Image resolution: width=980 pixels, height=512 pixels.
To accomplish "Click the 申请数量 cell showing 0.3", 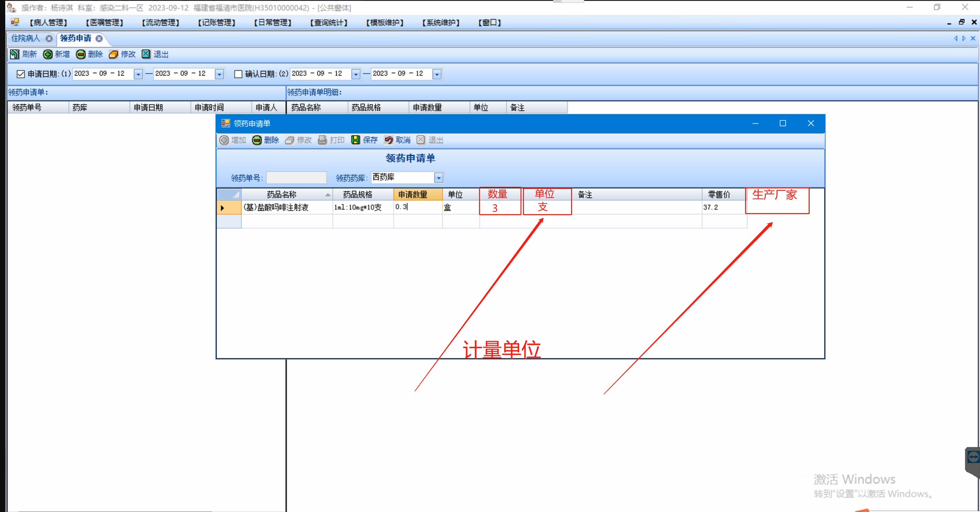I will tap(417, 207).
